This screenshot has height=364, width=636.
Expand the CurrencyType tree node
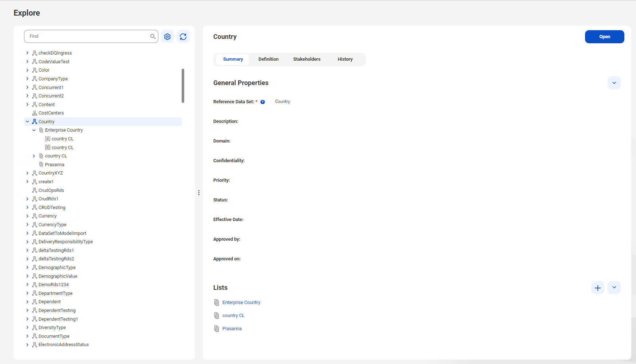(x=27, y=225)
